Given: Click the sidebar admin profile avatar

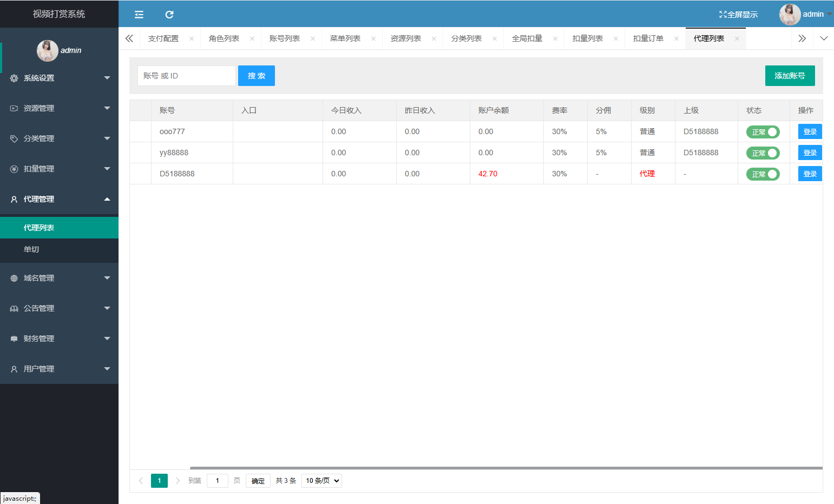Looking at the screenshot, I should coord(48,51).
